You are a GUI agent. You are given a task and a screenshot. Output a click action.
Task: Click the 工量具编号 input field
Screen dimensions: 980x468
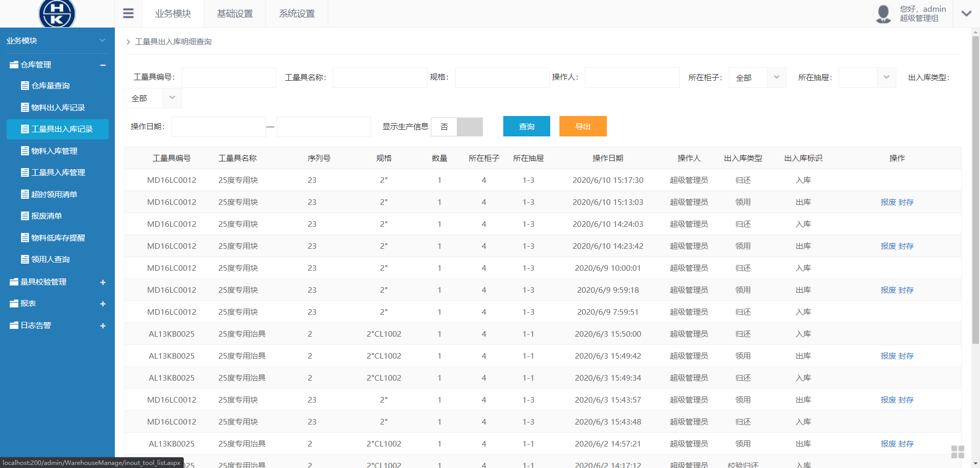point(228,77)
